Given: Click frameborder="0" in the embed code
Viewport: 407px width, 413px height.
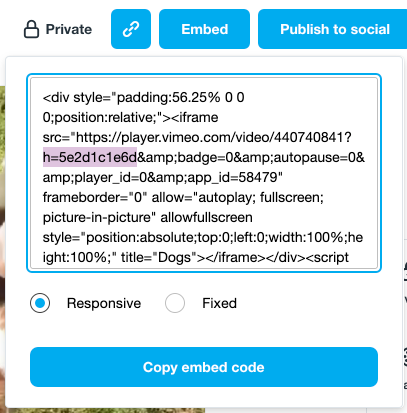Looking at the screenshot, I should [95, 197].
